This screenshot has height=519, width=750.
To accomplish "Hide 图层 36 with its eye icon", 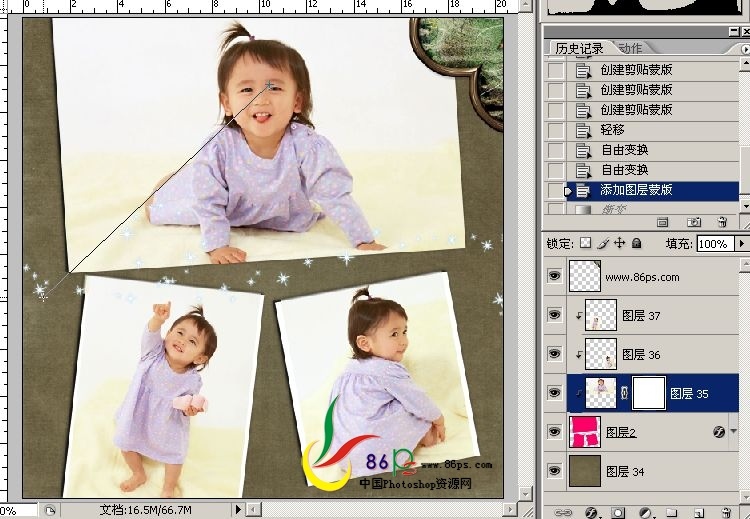I will click(554, 353).
